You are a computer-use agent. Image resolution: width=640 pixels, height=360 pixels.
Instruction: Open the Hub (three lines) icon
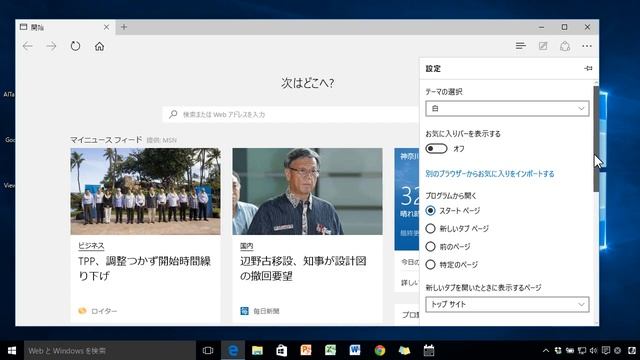[x=520, y=46]
